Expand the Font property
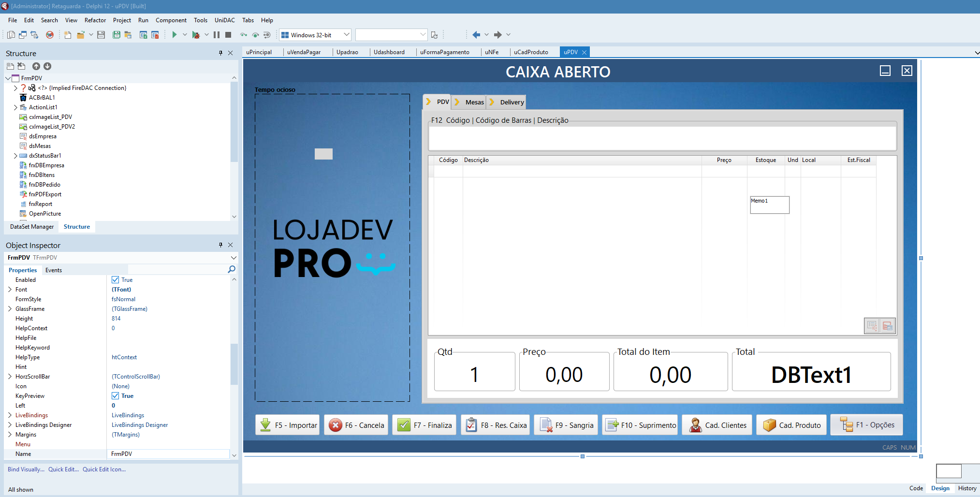The width and height of the screenshot is (980, 497). pyautogui.click(x=10, y=290)
